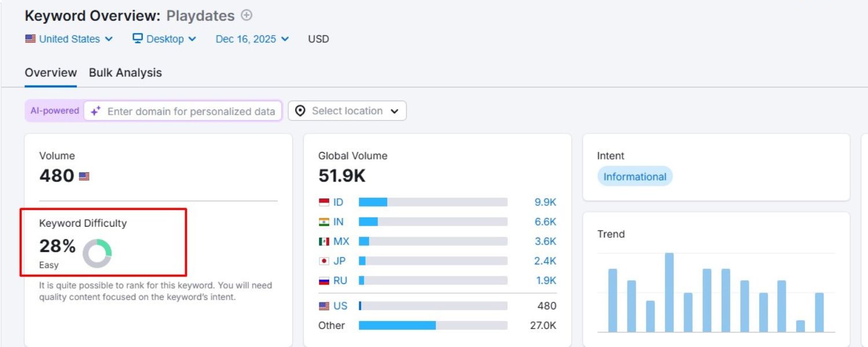Switch to the Bulk Analysis tab
Image resolution: width=868 pixels, height=347 pixels.
pos(125,72)
